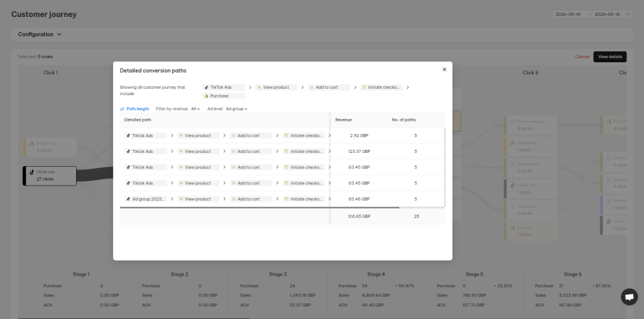Click the swap arrows icon beside Path length
The height and width of the screenshot is (319, 644).
pos(122,109)
